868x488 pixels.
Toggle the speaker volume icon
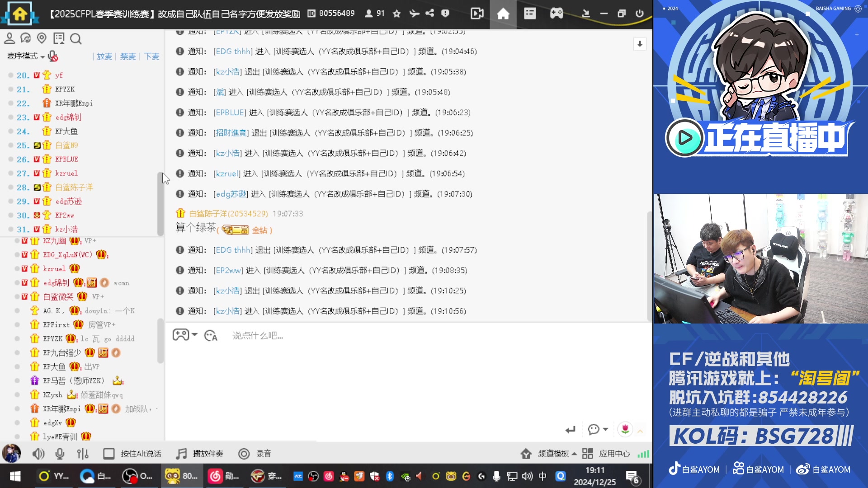(x=38, y=454)
